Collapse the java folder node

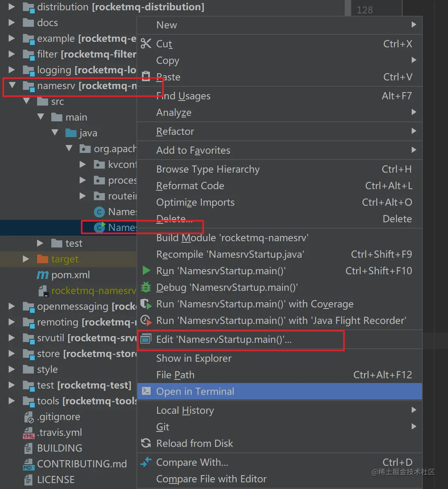55,132
